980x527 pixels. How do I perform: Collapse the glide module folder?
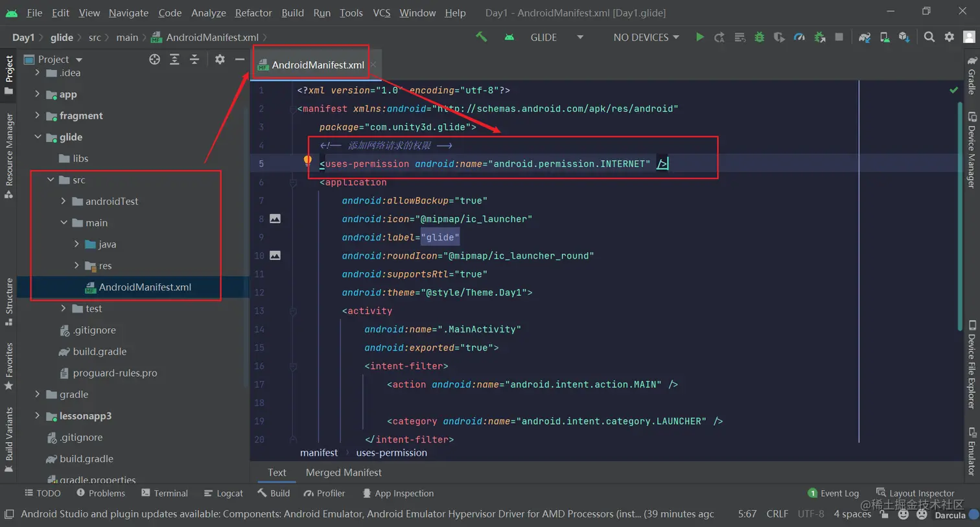(37, 137)
